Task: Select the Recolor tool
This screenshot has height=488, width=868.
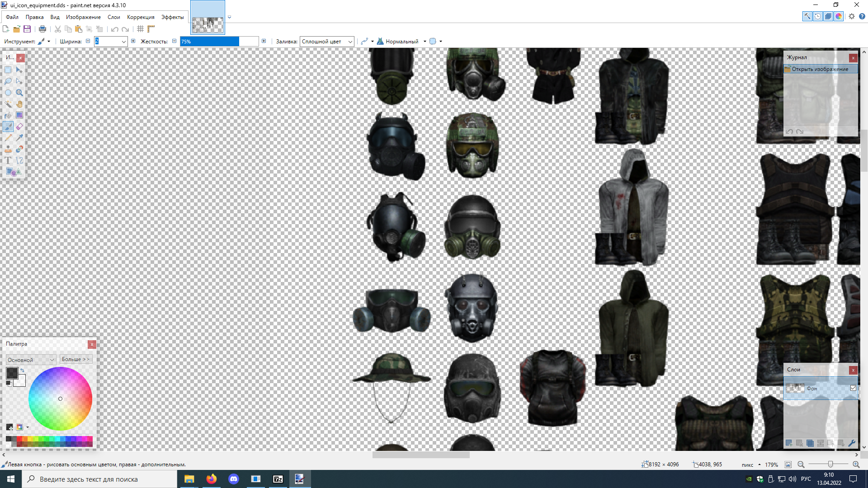Action: (x=19, y=149)
